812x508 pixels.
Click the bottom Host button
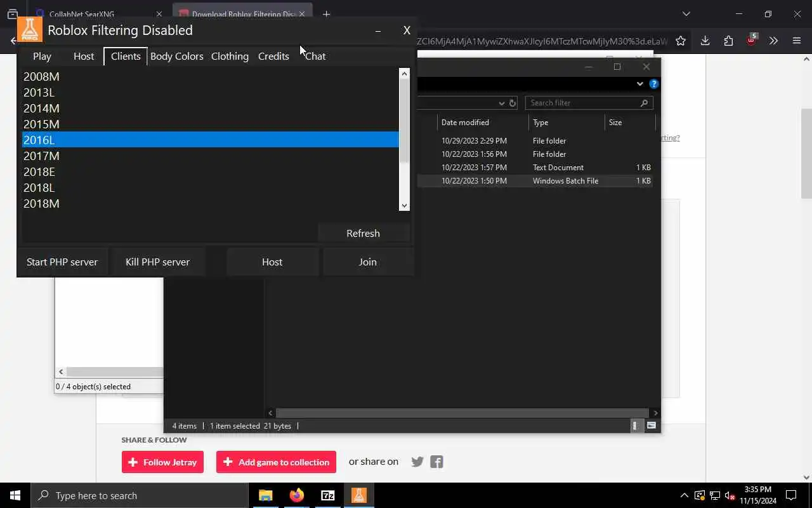tap(272, 262)
